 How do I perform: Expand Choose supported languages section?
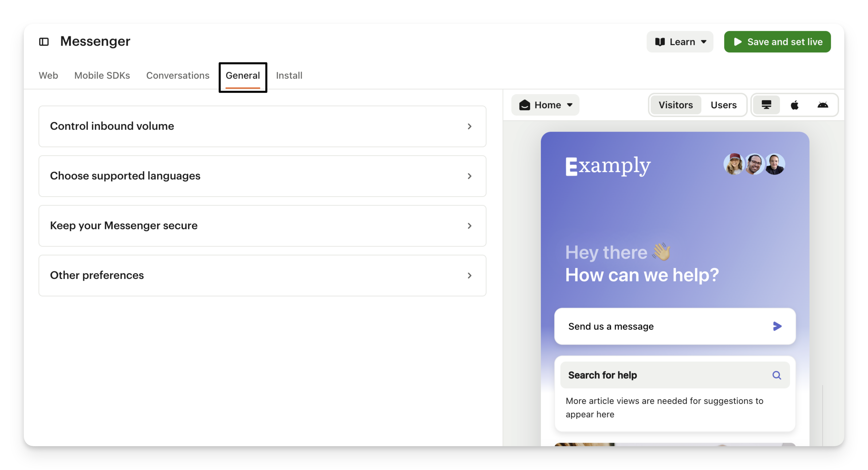click(262, 176)
